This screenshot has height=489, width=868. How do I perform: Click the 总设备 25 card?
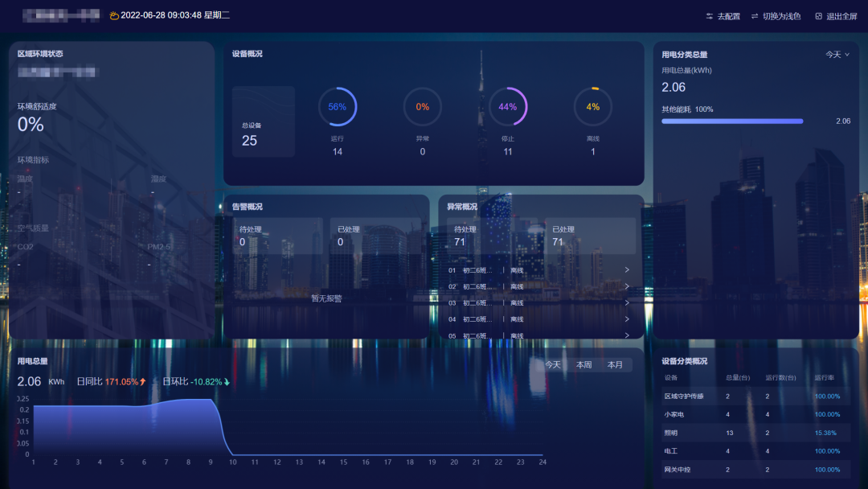click(264, 121)
